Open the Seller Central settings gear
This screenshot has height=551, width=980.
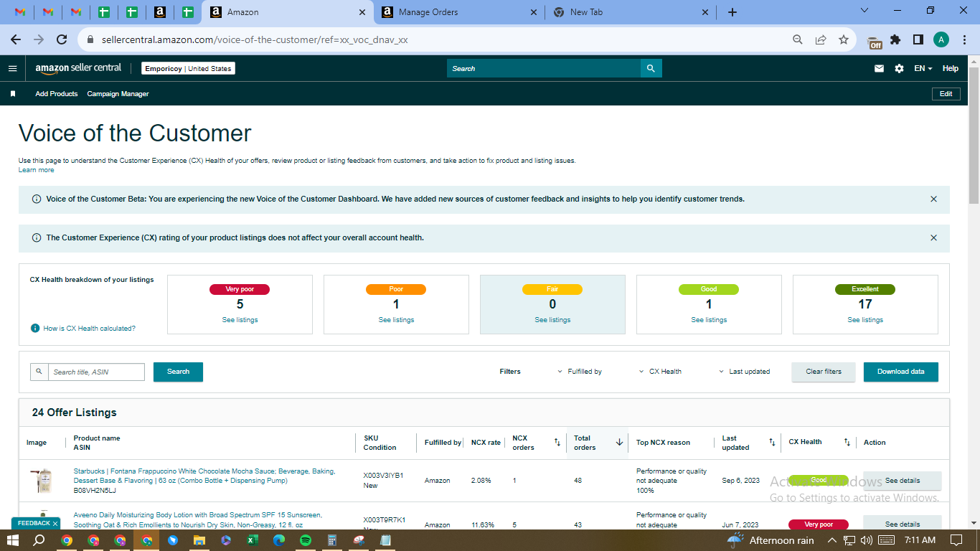(899, 69)
